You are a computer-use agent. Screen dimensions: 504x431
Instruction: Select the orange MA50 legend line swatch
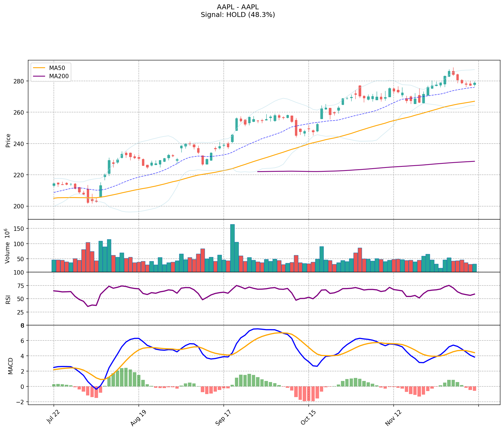(x=39, y=68)
